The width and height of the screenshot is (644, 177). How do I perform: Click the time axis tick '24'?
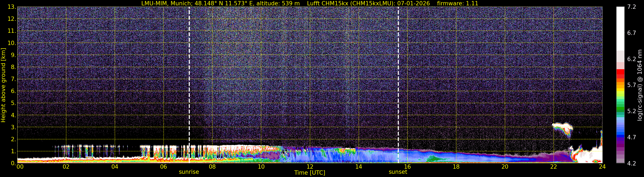tap(602, 166)
